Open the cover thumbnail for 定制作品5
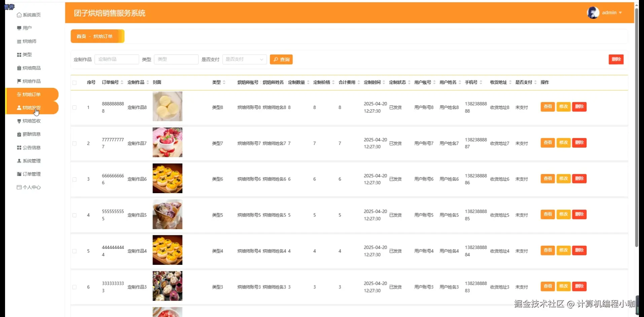This screenshot has height=317, width=644. [168, 214]
